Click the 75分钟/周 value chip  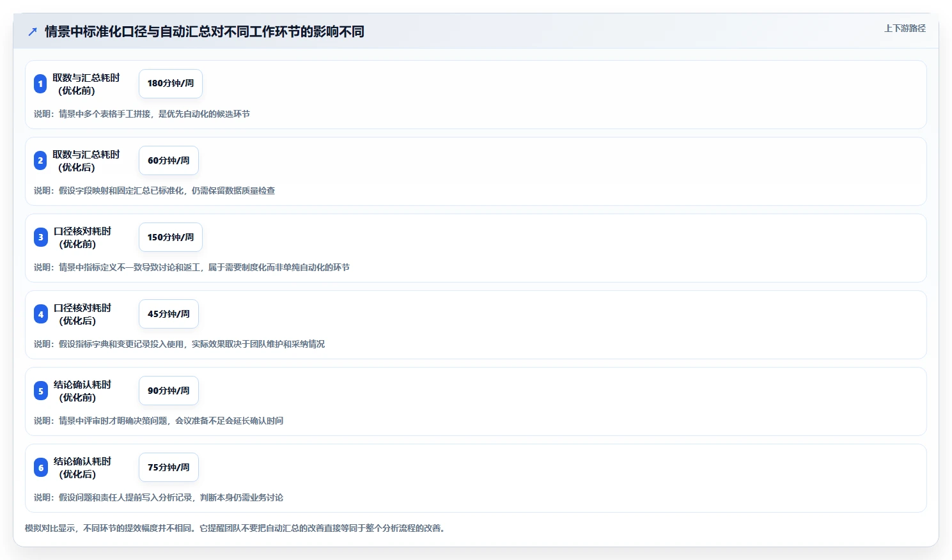point(169,467)
